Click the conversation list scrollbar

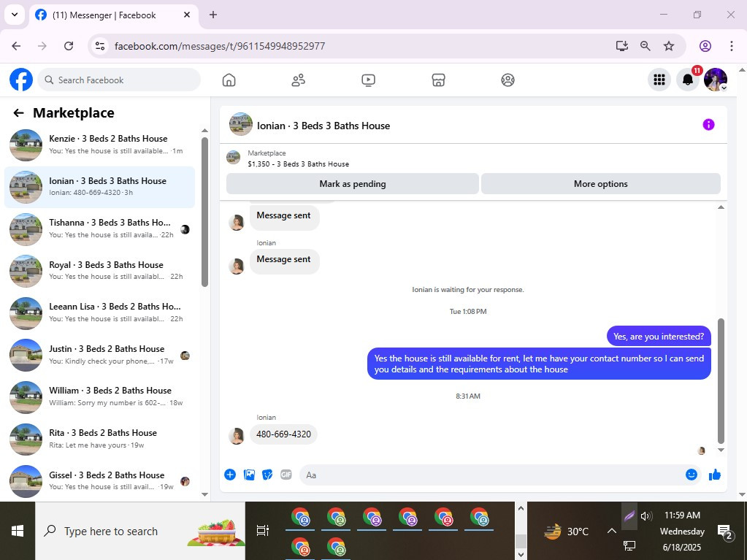pos(205,212)
